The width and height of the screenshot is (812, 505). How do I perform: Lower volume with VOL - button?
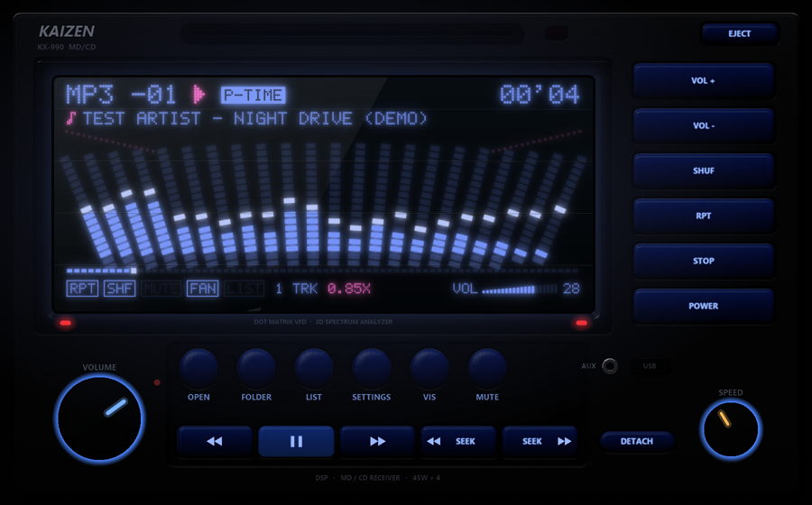pyautogui.click(x=703, y=125)
